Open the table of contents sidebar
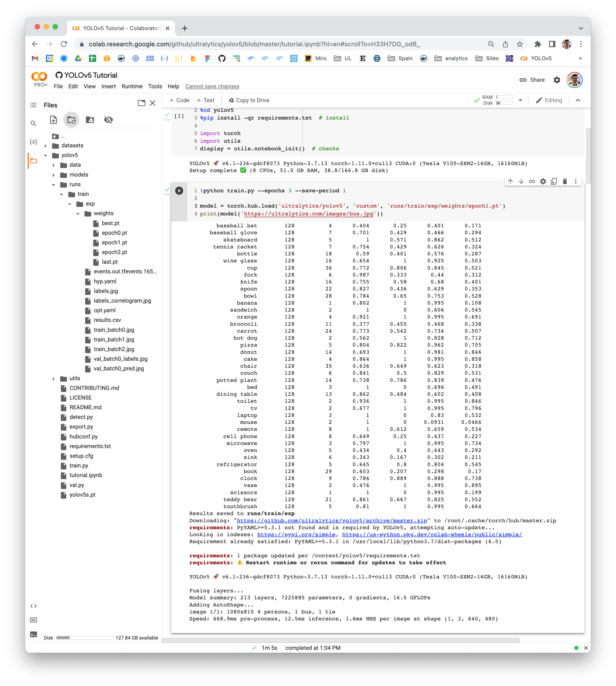Viewport: 616px width, 686px height. point(33,105)
